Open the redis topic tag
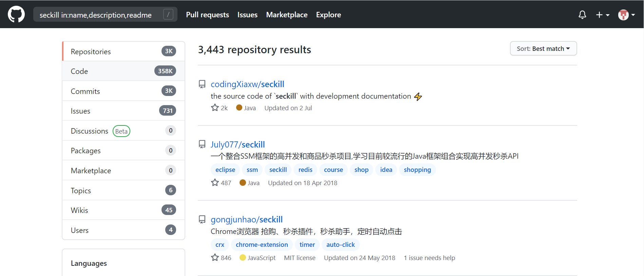 pyautogui.click(x=305, y=170)
